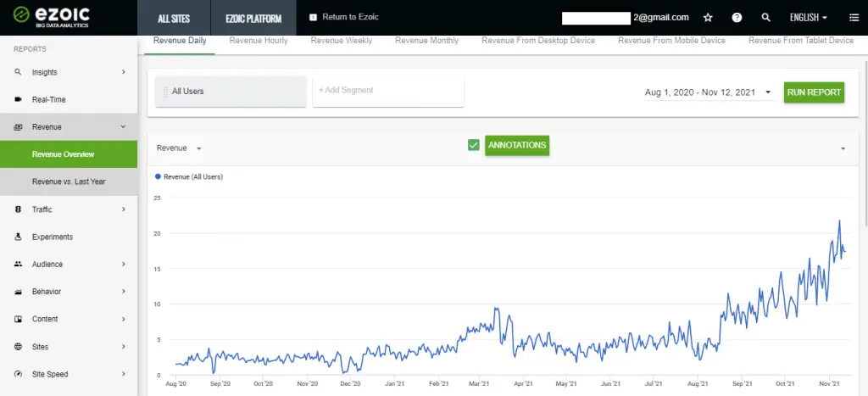Toggle the annotations checkbox
Viewport: 868px width, 396px height.
click(473, 145)
